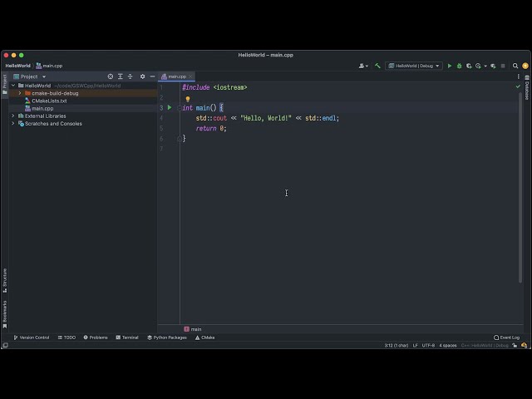Screen dimensions: 532x399
Task: Toggle the Project side tool window
Action: coord(5,85)
